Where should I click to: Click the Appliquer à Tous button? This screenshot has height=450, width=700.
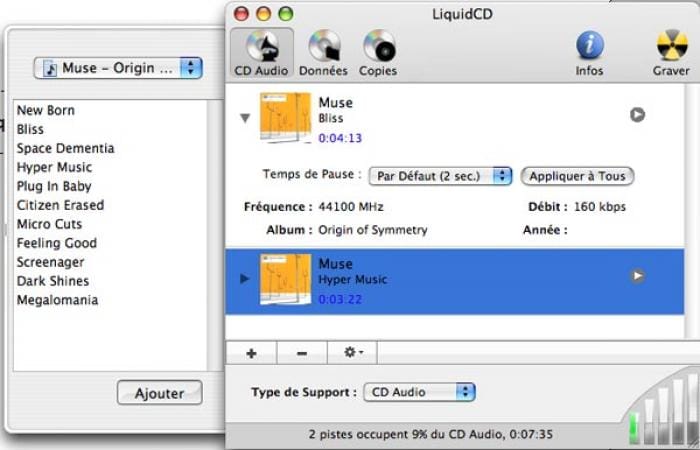[x=577, y=176]
